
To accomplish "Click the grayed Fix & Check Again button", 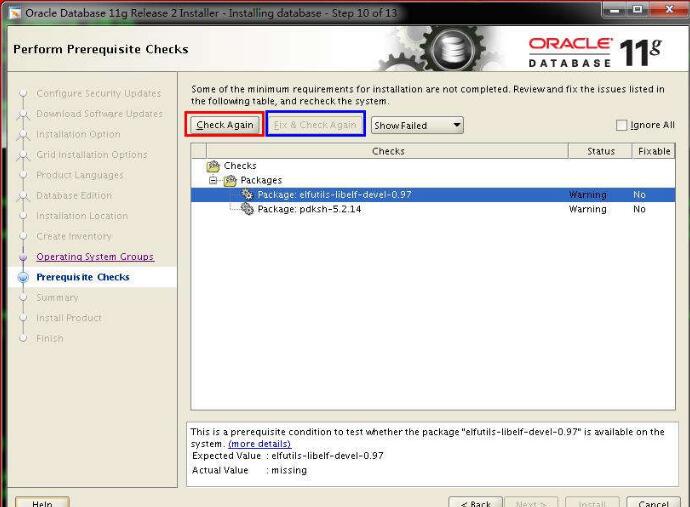I will 315,125.
